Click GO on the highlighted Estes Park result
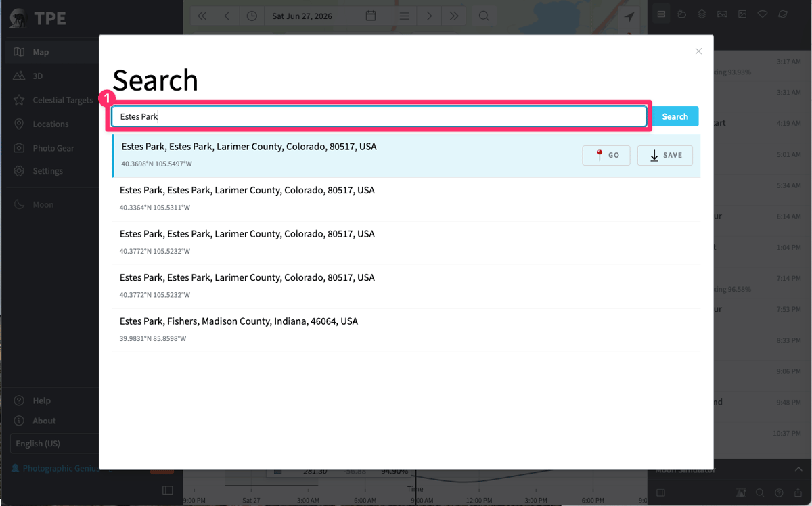This screenshot has width=812, height=506. click(606, 155)
